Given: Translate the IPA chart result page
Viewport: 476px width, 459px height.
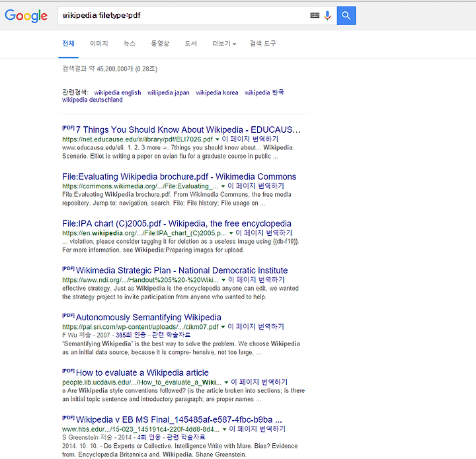Looking at the screenshot, I should click(x=264, y=233).
